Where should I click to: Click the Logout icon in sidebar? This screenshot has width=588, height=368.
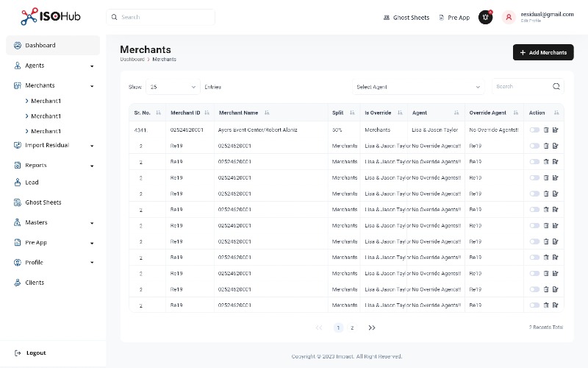17,353
